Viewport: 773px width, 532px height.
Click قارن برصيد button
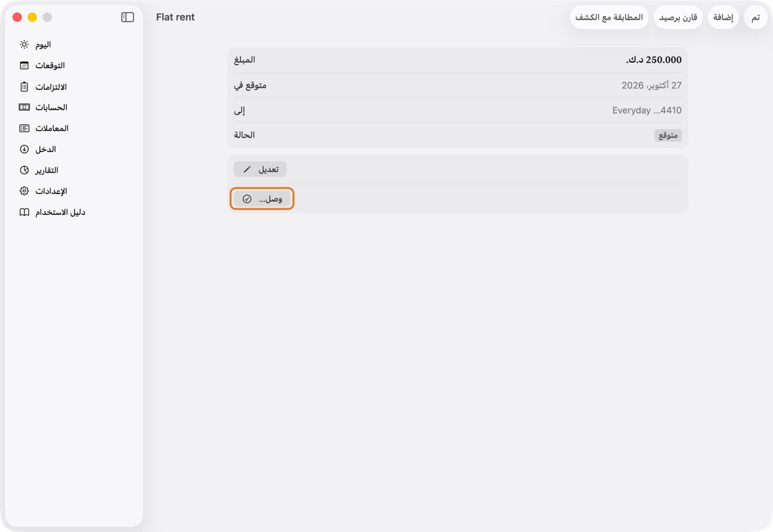679,17
